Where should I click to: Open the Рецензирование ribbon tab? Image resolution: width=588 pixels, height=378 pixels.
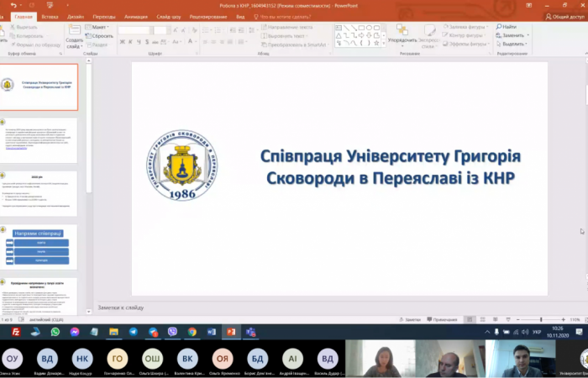[208, 17]
